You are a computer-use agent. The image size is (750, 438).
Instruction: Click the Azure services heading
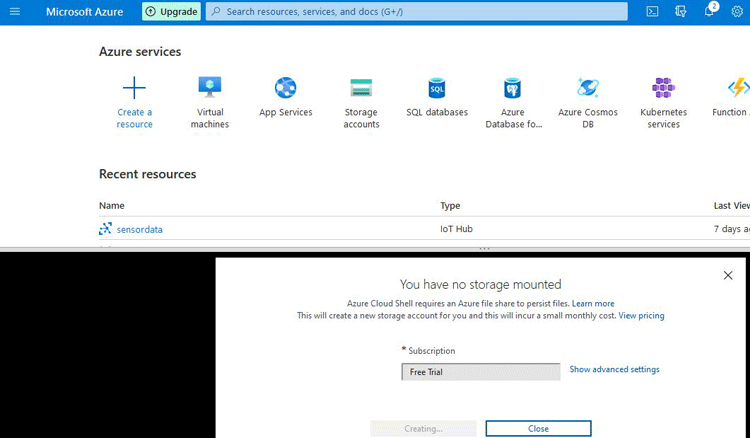tap(140, 52)
